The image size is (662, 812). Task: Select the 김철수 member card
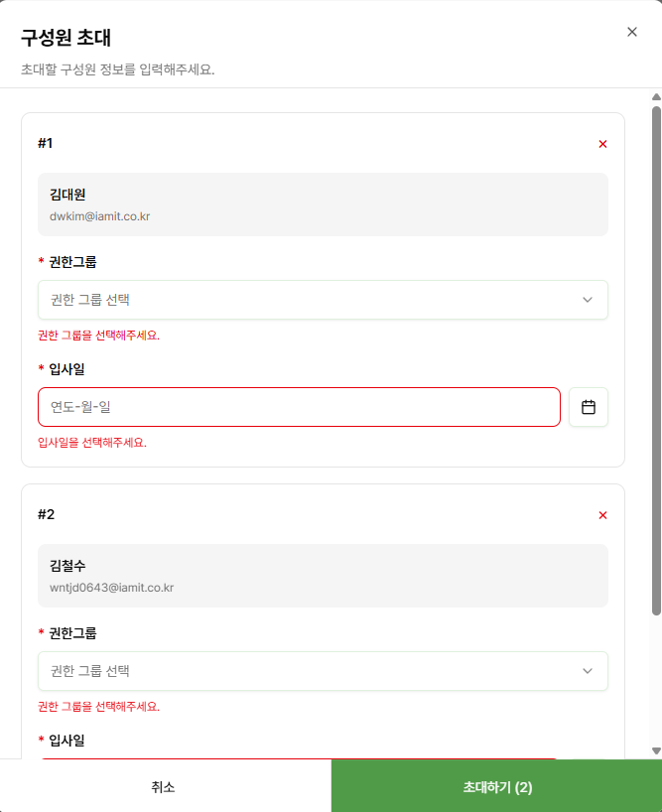[x=323, y=576]
